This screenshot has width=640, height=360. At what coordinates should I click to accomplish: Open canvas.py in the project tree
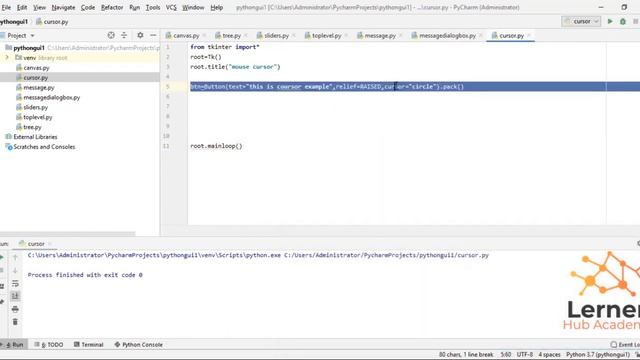(36, 68)
